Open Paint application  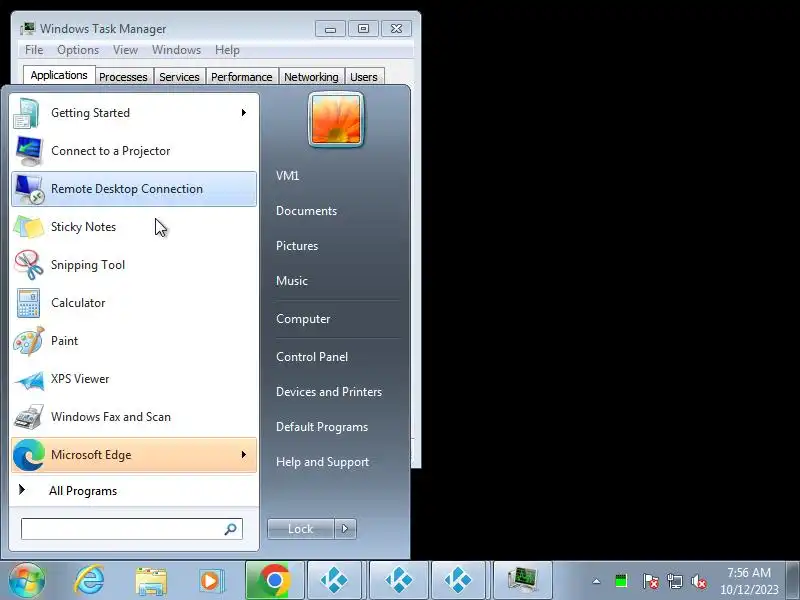coord(134,341)
